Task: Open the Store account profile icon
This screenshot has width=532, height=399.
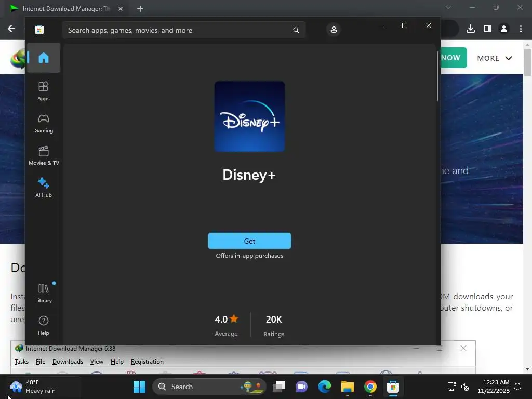Action: pos(334,30)
